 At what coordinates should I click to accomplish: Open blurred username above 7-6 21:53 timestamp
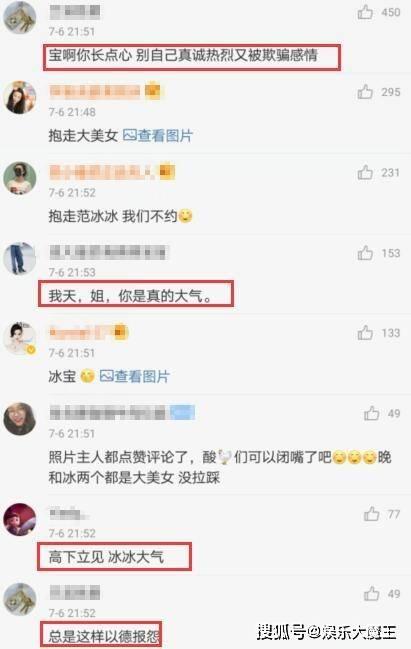108,252
